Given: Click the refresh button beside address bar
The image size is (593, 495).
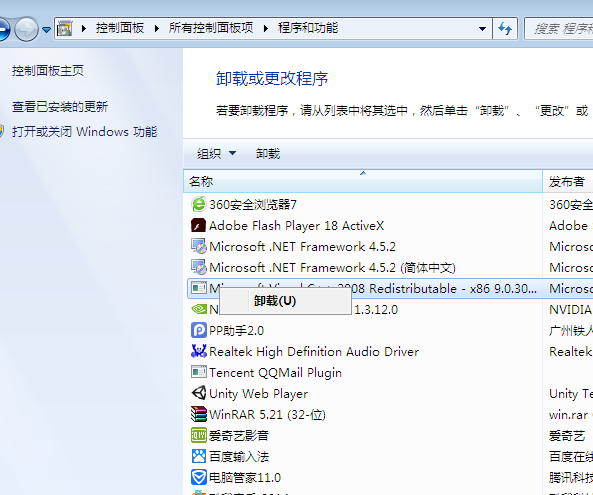Looking at the screenshot, I should point(505,28).
